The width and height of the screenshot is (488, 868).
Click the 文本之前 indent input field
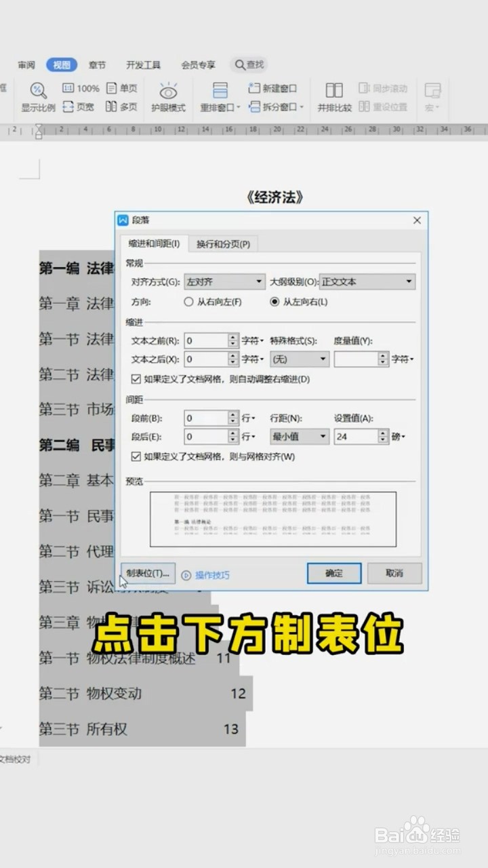click(206, 340)
